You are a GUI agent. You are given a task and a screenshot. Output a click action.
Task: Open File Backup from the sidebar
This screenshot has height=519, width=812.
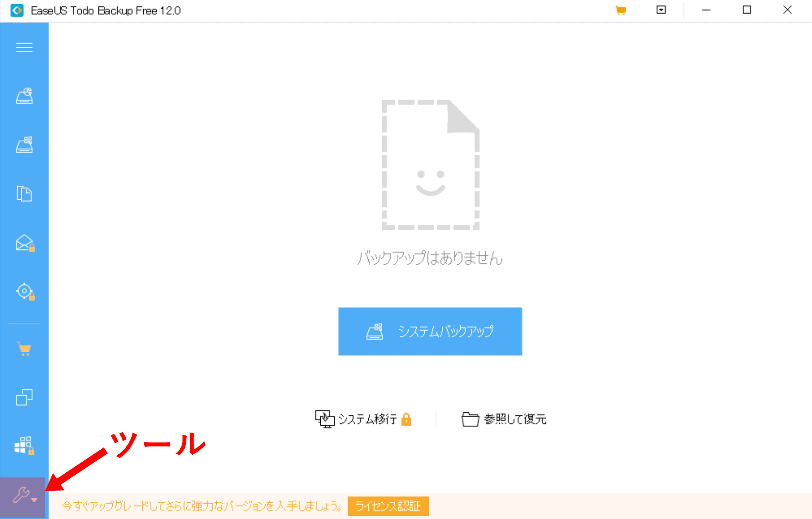[x=24, y=194]
